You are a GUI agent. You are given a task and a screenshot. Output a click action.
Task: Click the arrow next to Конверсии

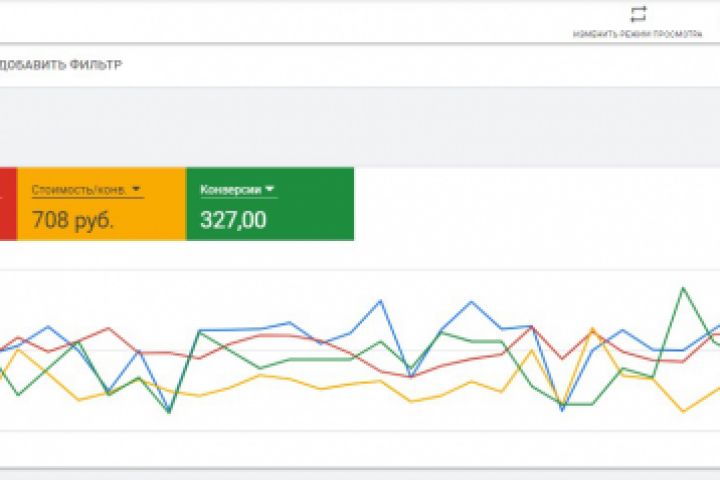click(x=270, y=189)
